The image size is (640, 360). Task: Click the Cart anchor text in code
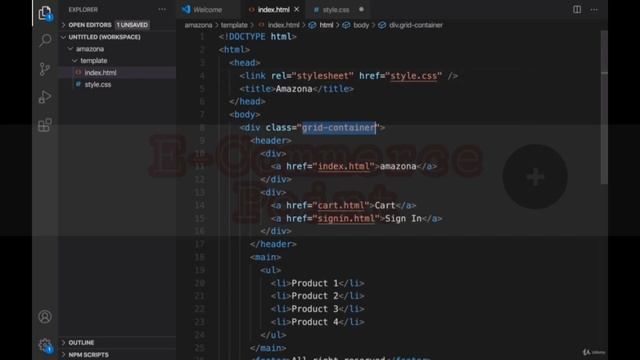tap(385, 206)
